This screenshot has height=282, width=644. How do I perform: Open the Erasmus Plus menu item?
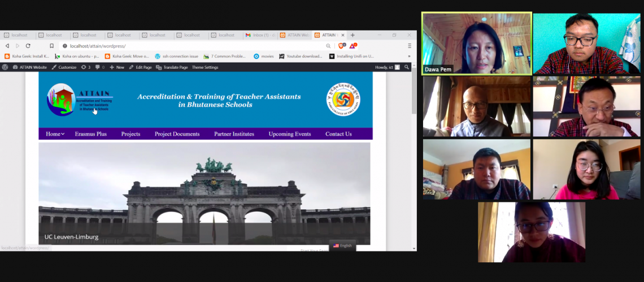[x=91, y=134]
